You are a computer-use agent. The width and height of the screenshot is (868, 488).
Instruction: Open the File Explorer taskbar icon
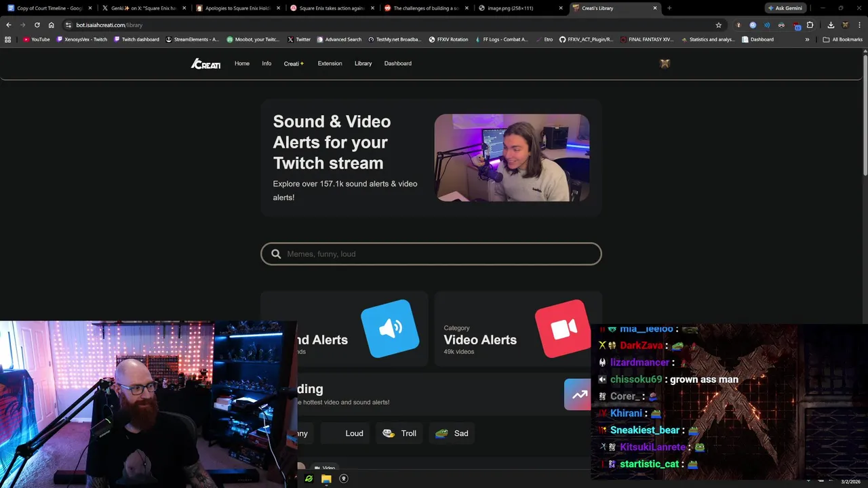pos(326,479)
